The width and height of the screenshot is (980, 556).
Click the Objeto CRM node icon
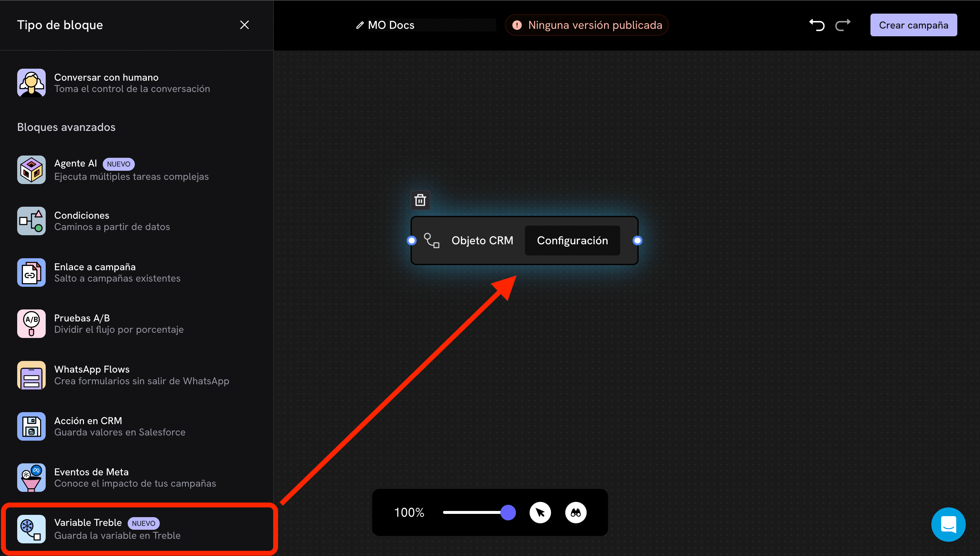[432, 240]
